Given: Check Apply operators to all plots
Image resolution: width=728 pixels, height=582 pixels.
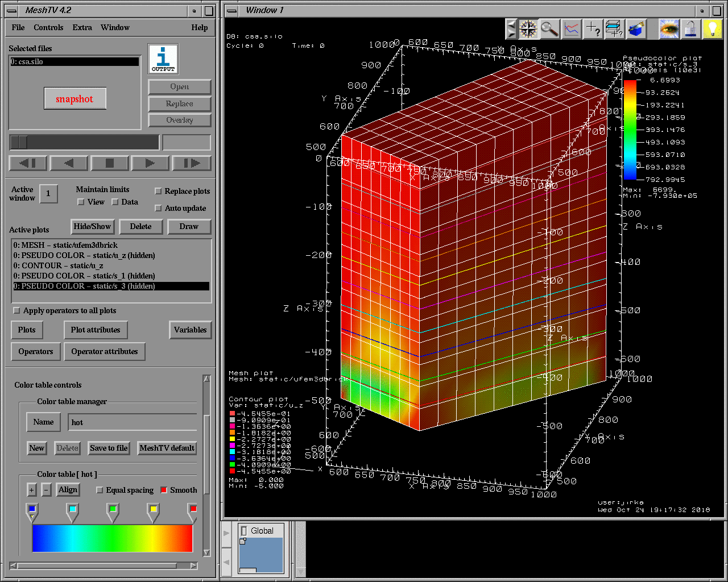Looking at the screenshot, I should (17, 311).
